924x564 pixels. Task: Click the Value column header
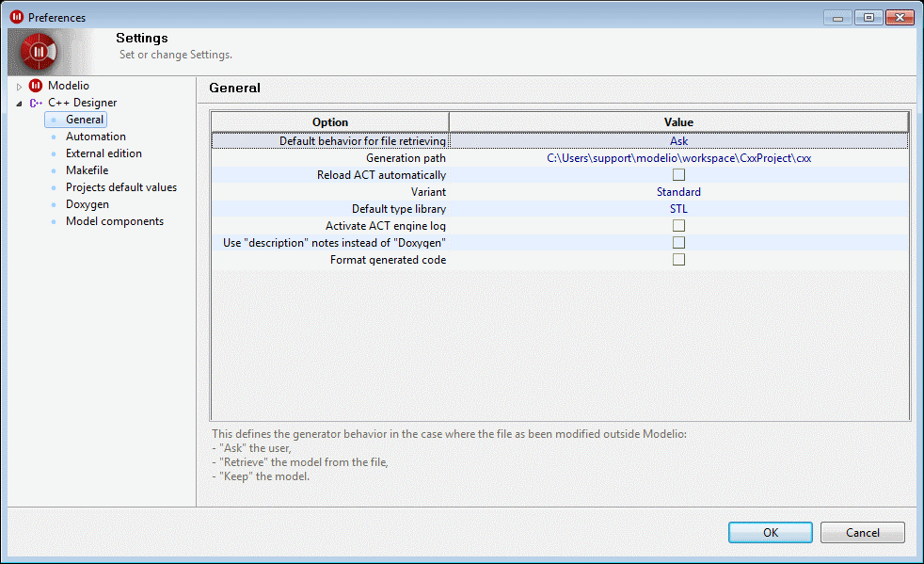click(x=678, y=122)
